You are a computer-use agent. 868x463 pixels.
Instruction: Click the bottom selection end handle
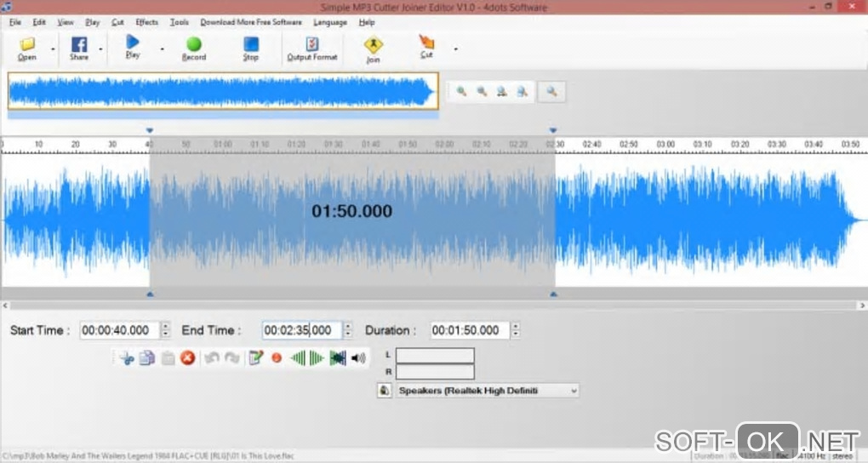click(554, 294)
